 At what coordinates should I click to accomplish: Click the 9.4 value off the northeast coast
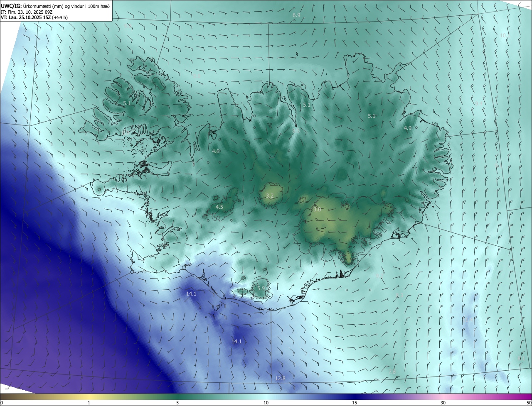click(479, 103)
